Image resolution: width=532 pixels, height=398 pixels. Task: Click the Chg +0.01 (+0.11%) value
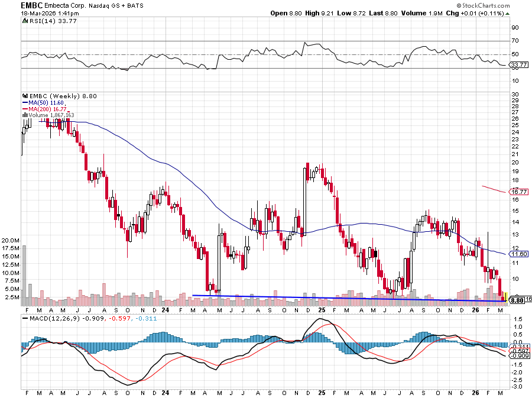click(475, 13)
